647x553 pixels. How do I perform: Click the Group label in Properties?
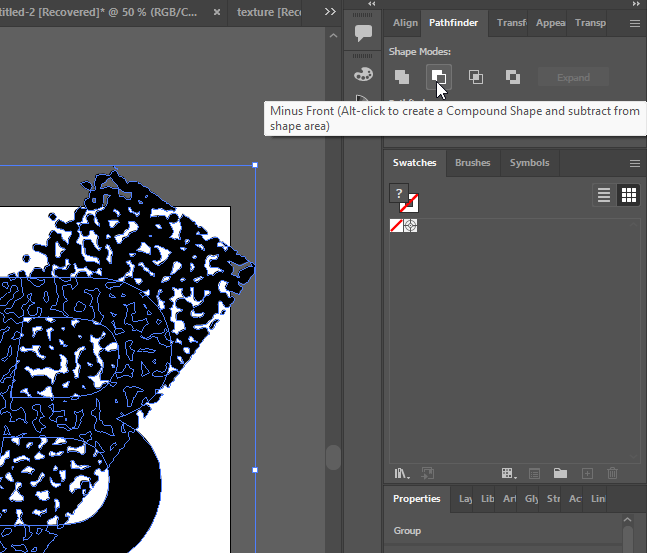click(407, 531)
